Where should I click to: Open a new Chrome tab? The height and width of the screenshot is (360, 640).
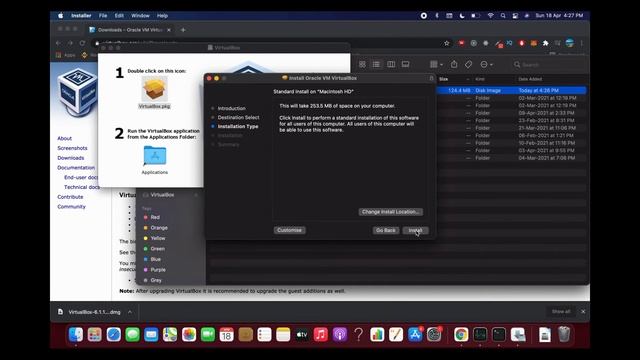tap(183, 30)
